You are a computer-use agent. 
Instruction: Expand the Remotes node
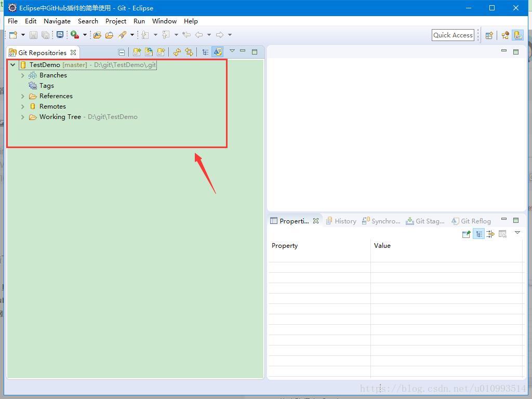pos(23,107)
